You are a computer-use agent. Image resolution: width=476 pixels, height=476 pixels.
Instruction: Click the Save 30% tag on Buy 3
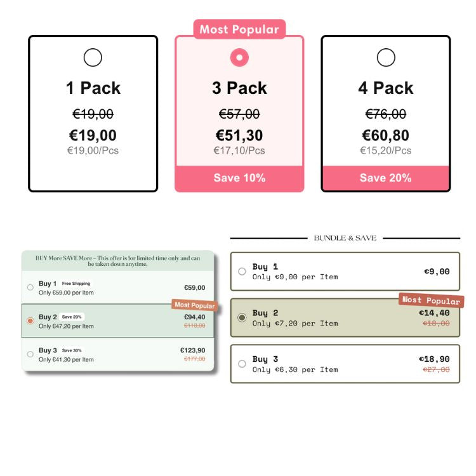click(72, 350)
